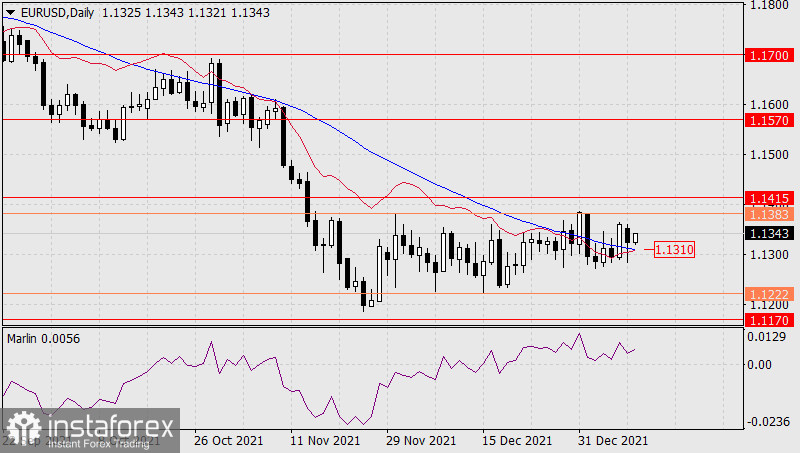Click the 0.0129 Marlin scale value

pyautogui.click(x=766, y=340)
